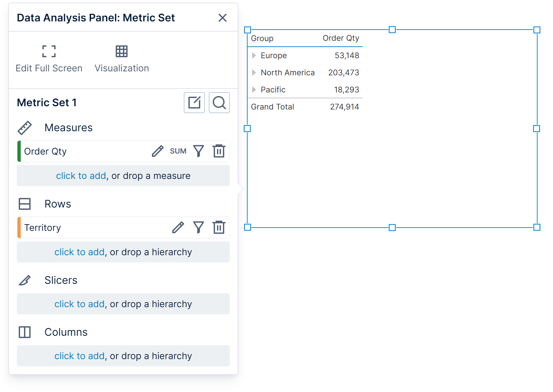553x392 pixels.
Task: Open filter for Order Qty measure
Action: point(199,151)
